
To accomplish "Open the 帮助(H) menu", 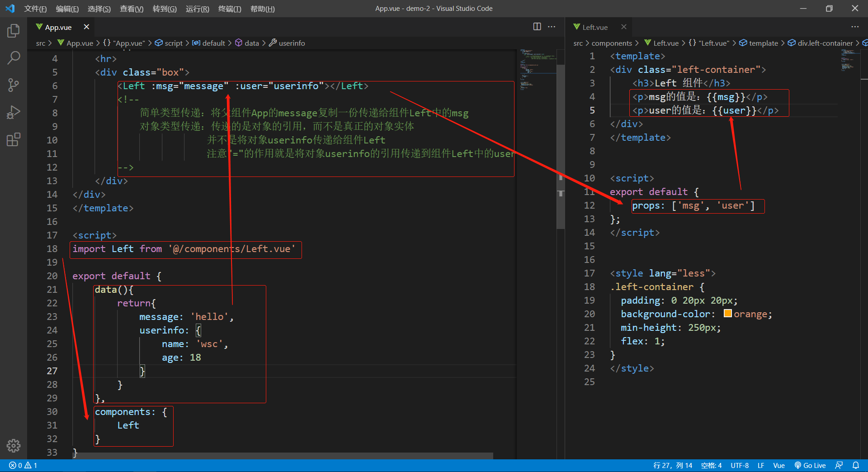I will pyautogui.click(x=263, y=9).
